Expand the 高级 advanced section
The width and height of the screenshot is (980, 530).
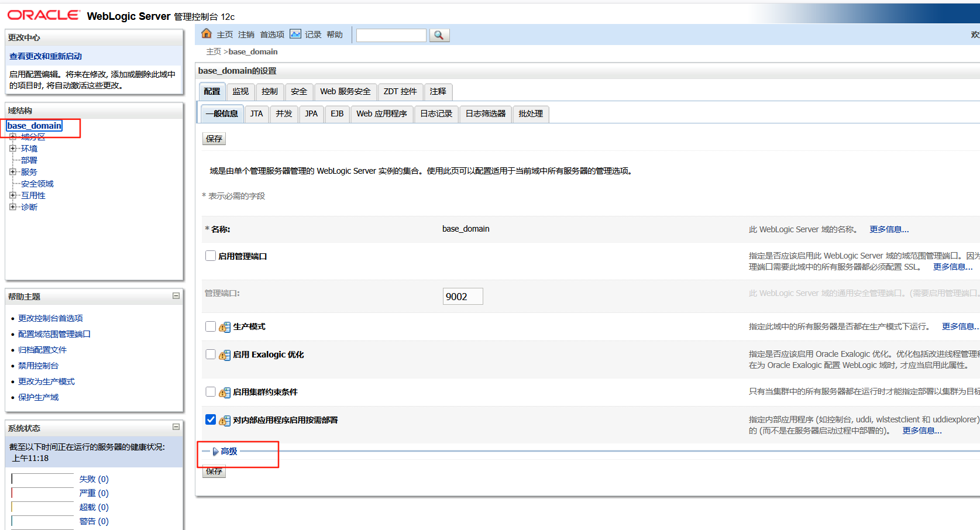point(225,452)
